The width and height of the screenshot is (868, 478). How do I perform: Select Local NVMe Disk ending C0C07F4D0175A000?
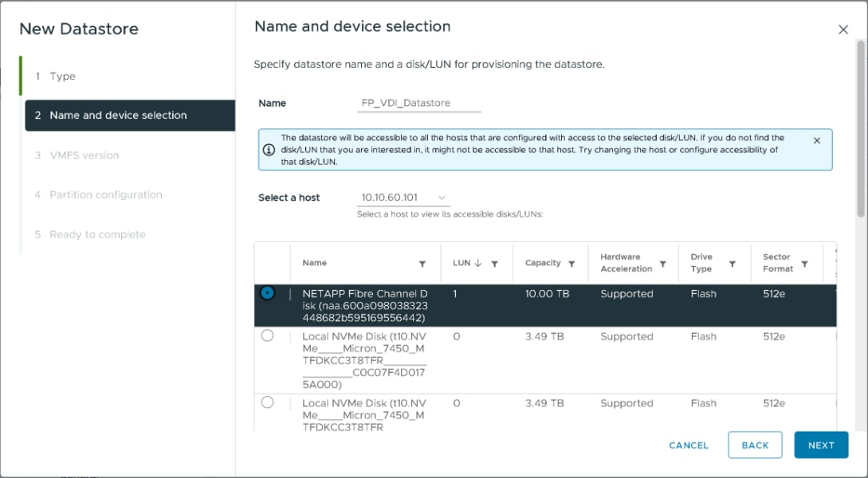pos(267,335)
